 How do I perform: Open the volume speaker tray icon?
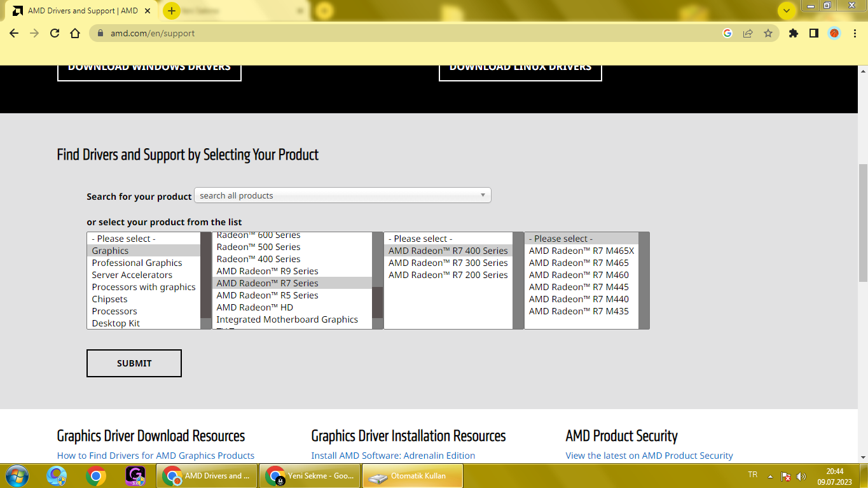pos(801,476)
